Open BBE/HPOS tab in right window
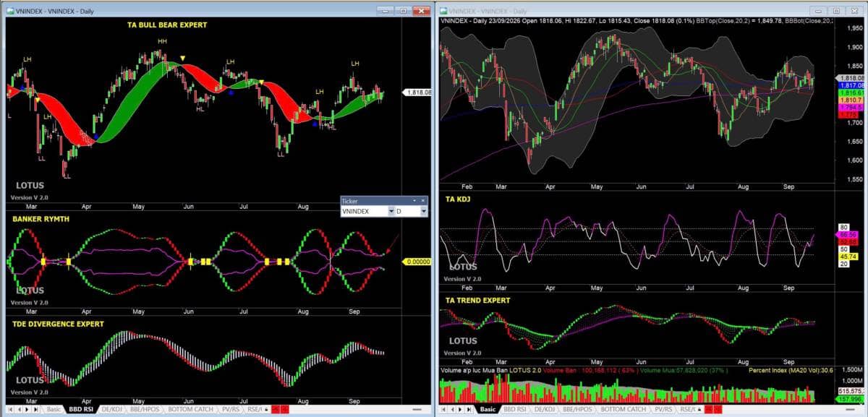 [578, 409]
